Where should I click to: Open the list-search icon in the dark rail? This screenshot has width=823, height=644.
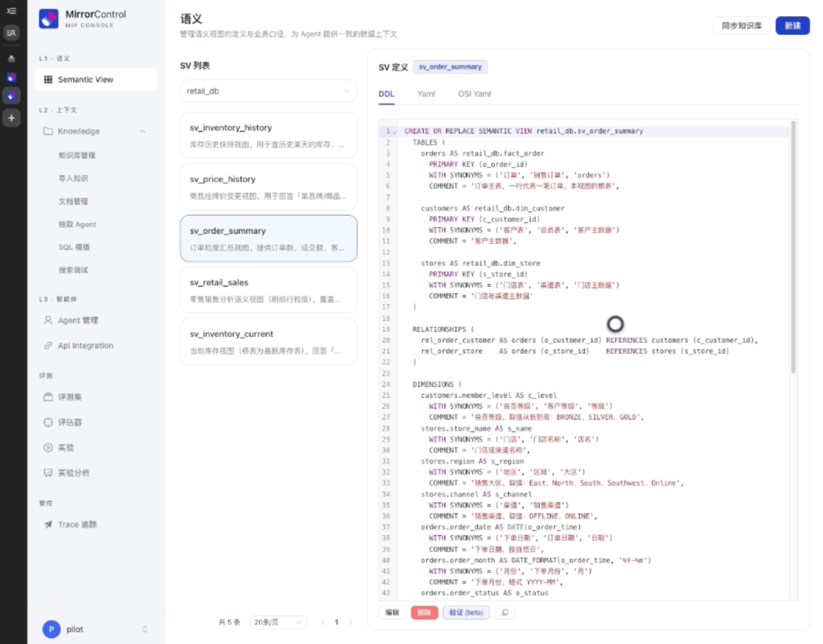[x=11, y=33]
